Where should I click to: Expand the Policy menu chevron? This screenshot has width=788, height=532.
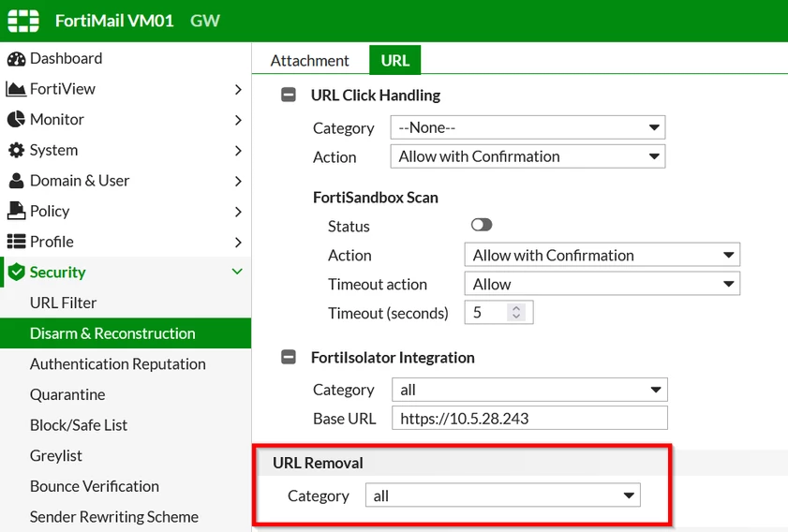tap(238, 212)
